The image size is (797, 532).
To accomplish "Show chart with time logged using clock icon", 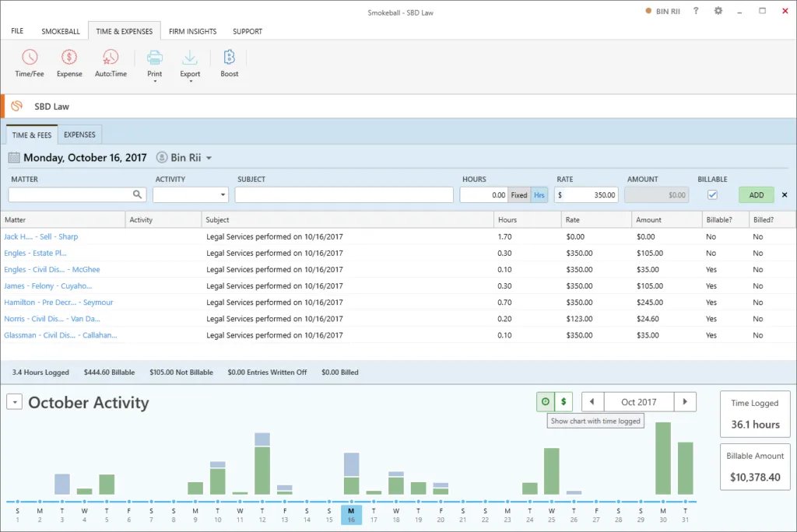I will coord(544,401).
